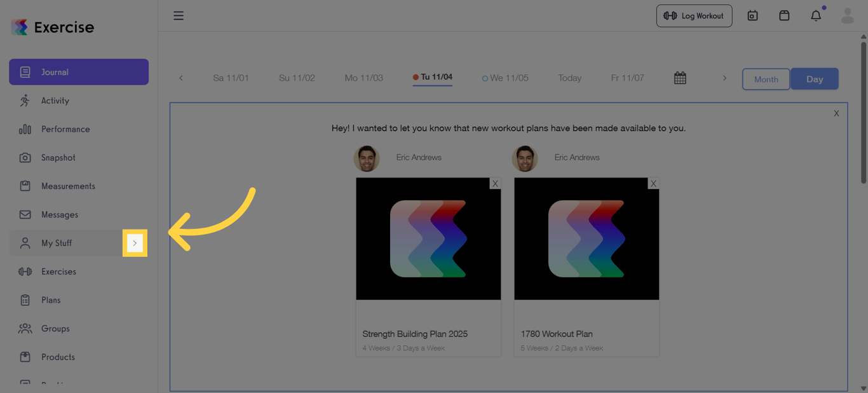Image resolution: width=868 pixels, height=393 pixels.
Task: Select the Tu 11/04 date
Action: tap(433, 78)
